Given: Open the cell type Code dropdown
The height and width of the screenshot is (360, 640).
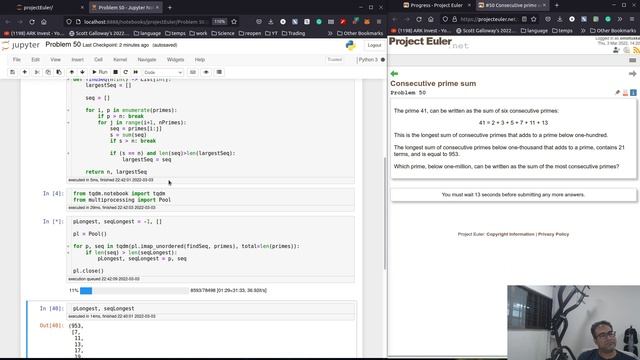Looking at the screenshot, I should point(163,72).
